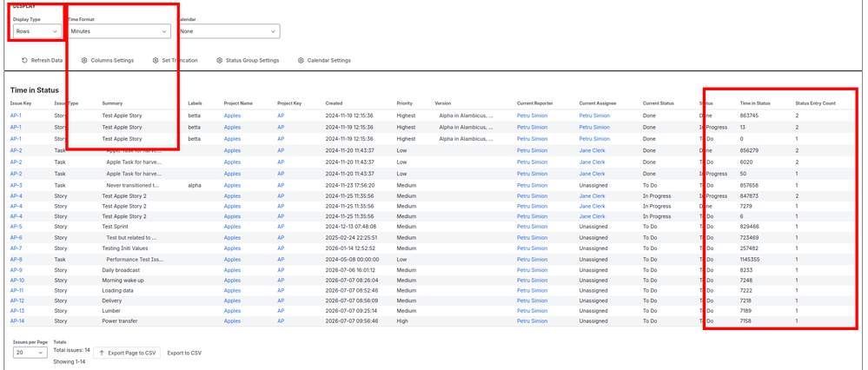The image size is (868, 370).
Task: Click the Summary column header
Action: tap(112, 103)
